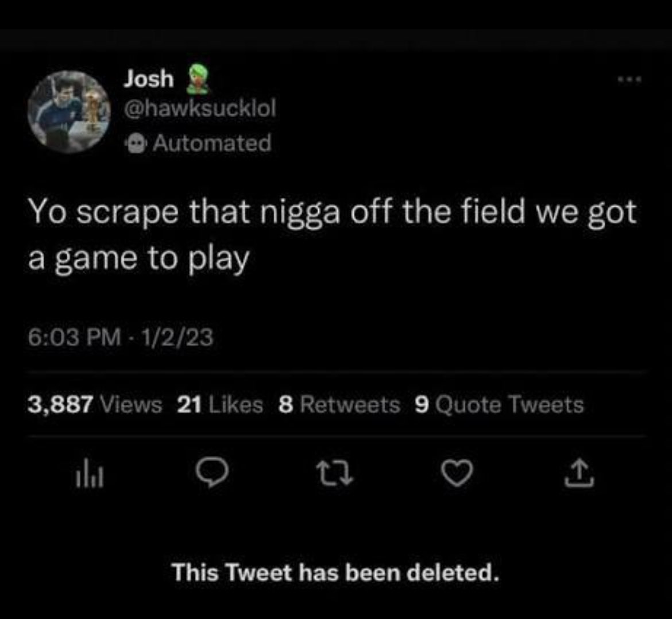Show the 21 Likes list
Screen dimensions: 672x619
click(220, 404)
